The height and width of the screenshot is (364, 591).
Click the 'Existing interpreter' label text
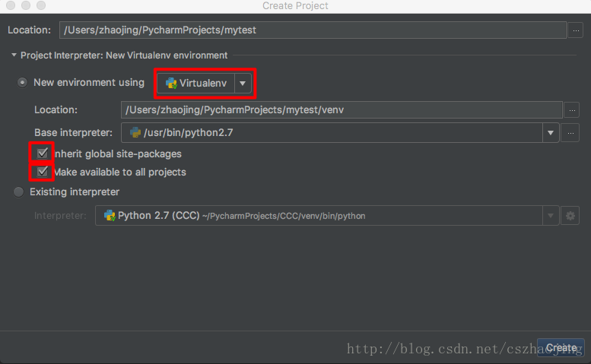[x=75, y=192]
